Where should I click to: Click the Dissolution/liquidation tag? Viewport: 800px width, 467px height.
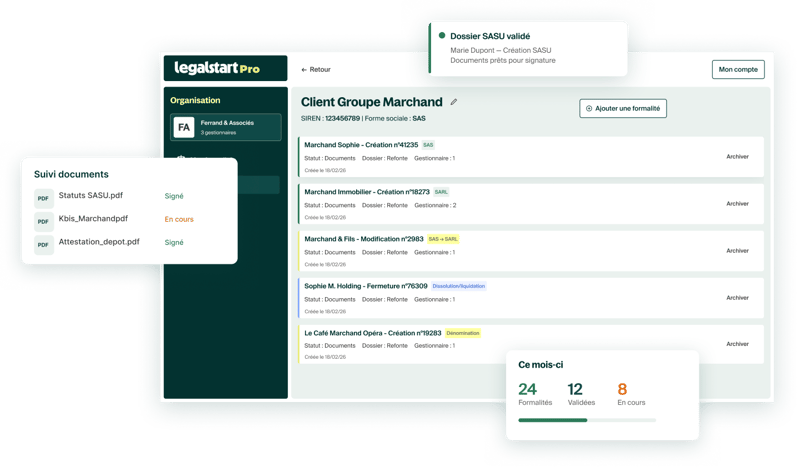pos(459,286)
